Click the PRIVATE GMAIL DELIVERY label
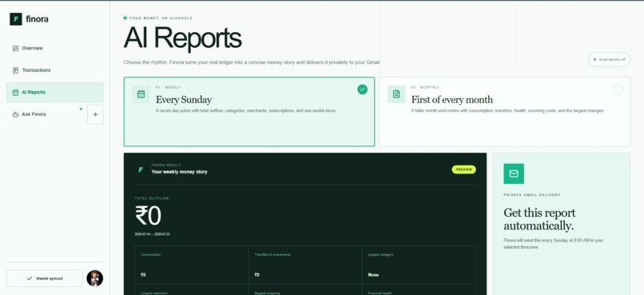 click(532, 195)
